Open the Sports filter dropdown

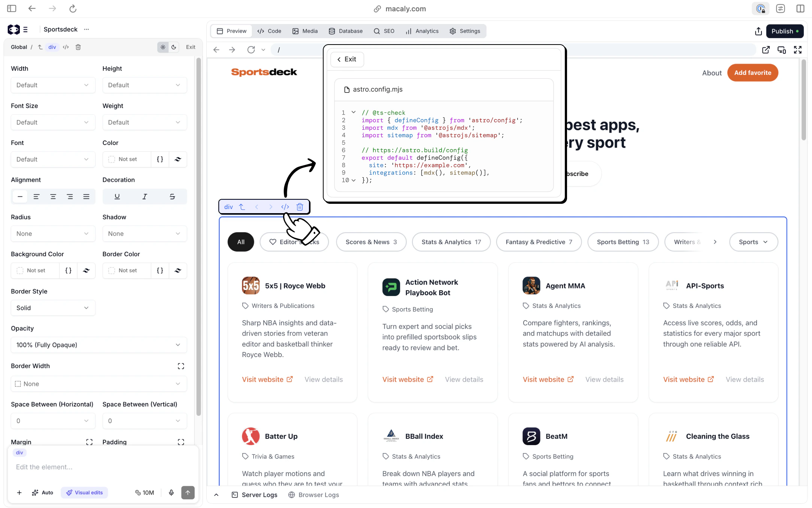753,242
